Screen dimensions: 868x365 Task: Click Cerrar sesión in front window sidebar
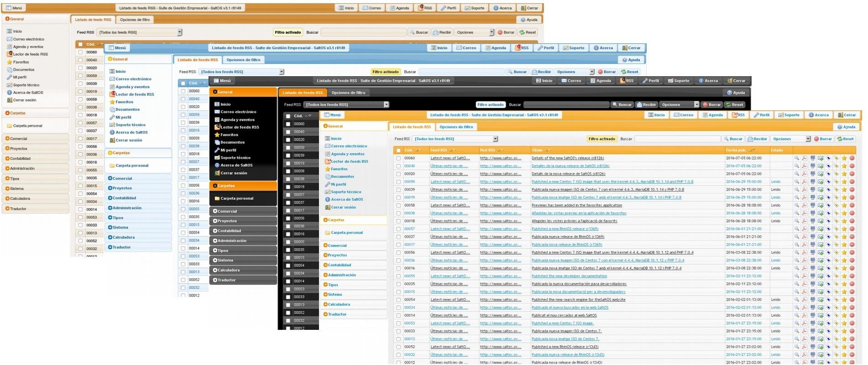pos(343,207)
